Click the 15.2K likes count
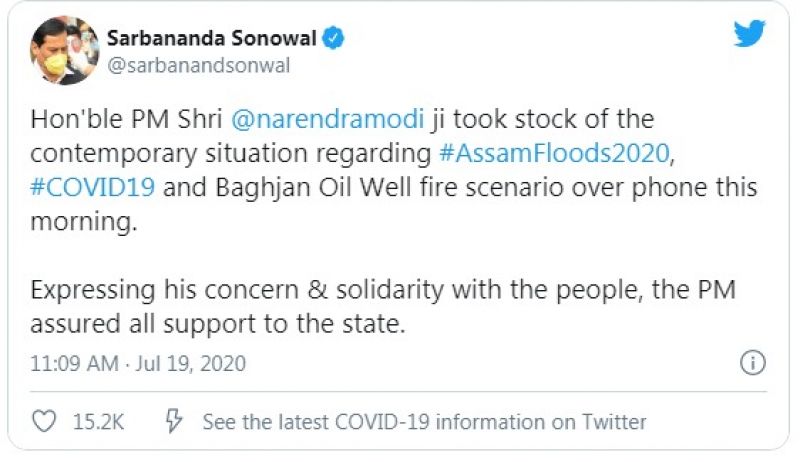 click(99, 422)
